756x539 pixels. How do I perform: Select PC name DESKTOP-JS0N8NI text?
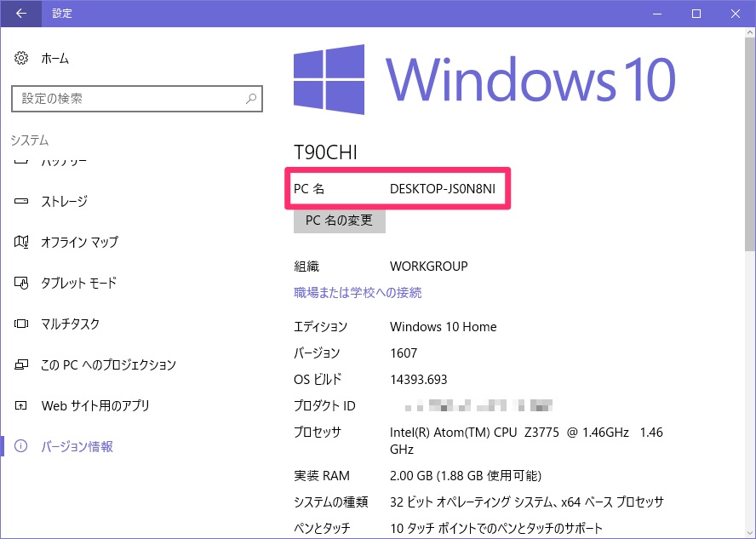(x=443, y=188)
